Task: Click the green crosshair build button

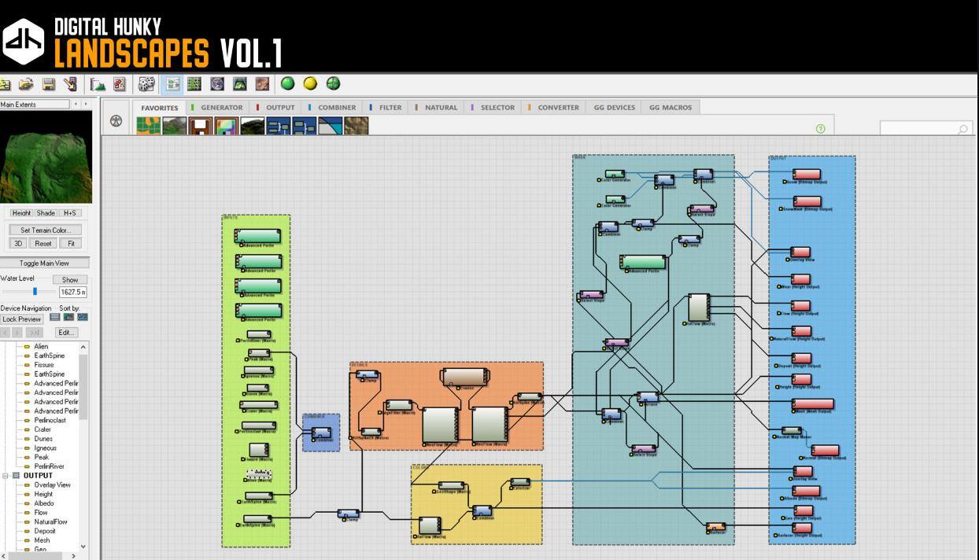Action: pos(333,83)
